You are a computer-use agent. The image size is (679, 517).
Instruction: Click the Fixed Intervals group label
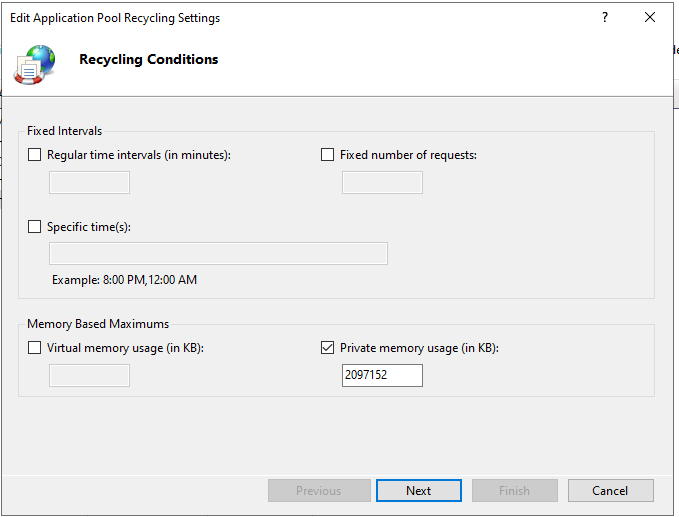tap(65, 131)
